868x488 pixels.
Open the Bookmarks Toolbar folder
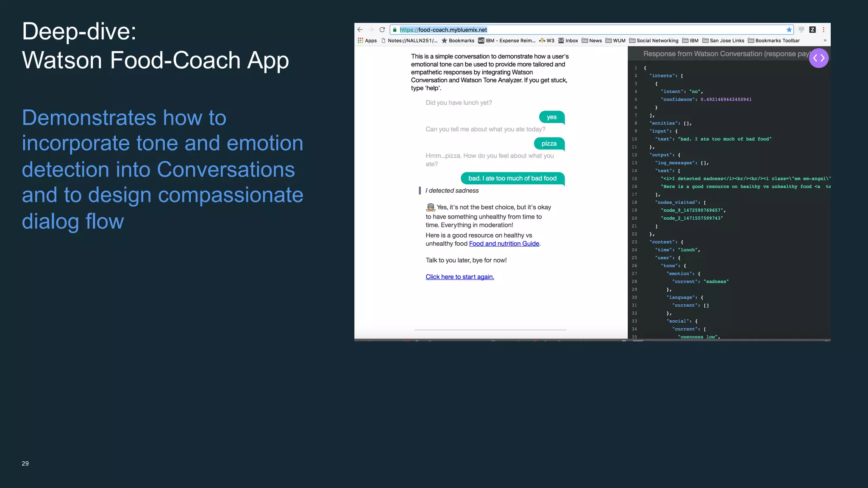coord(773,41)
